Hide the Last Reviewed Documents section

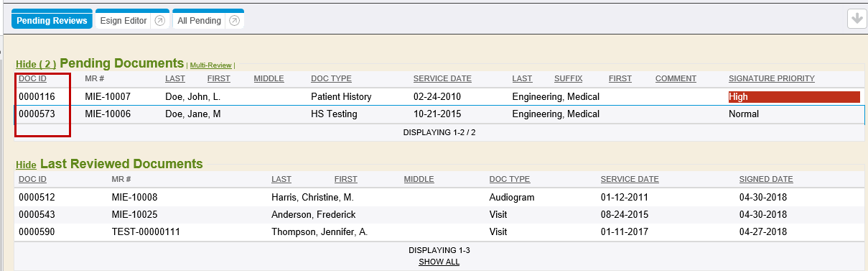click(x=26, y=165)
